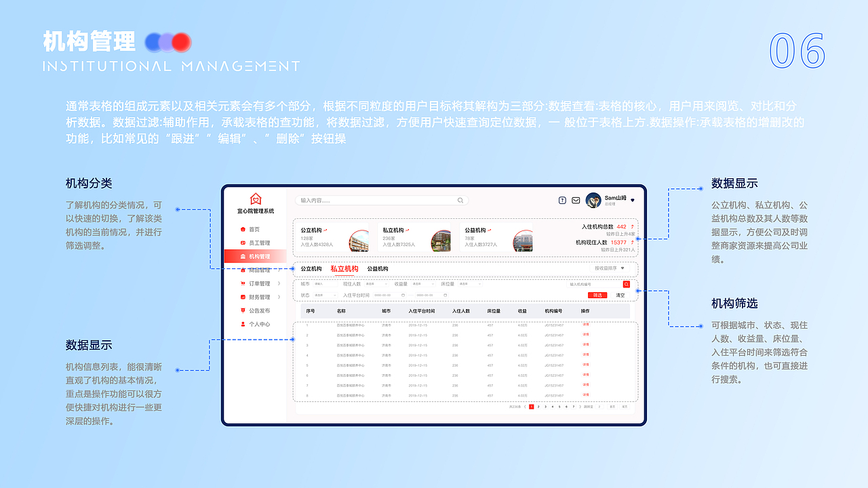Click the 公立机构 card building thumbnail

[x=359, y=241]
